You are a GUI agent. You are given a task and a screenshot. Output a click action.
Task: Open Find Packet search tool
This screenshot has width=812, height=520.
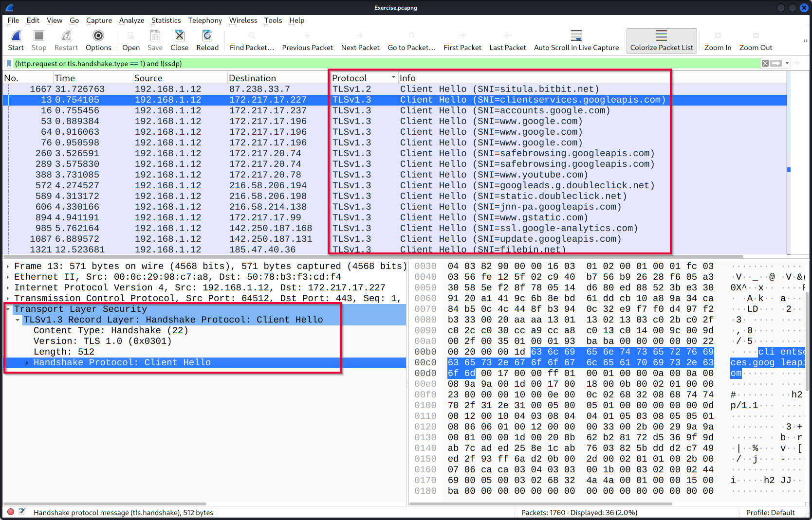(x=252, y=40)
